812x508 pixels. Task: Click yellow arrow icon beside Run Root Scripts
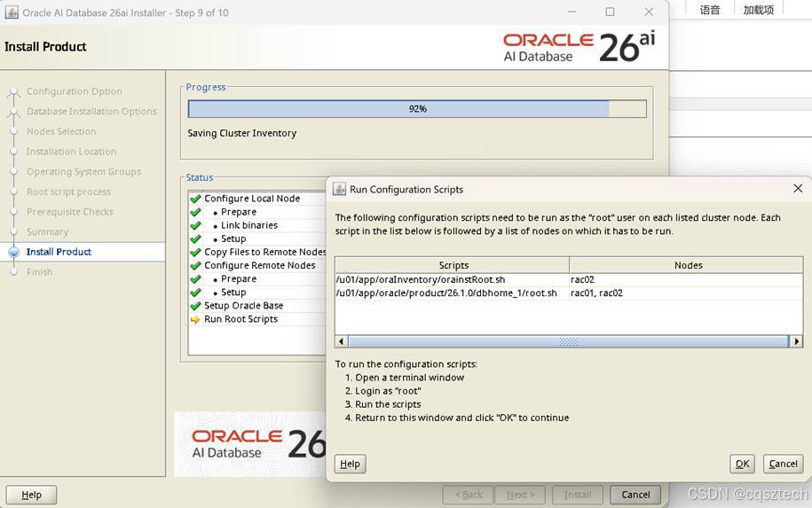coord(195,320)
